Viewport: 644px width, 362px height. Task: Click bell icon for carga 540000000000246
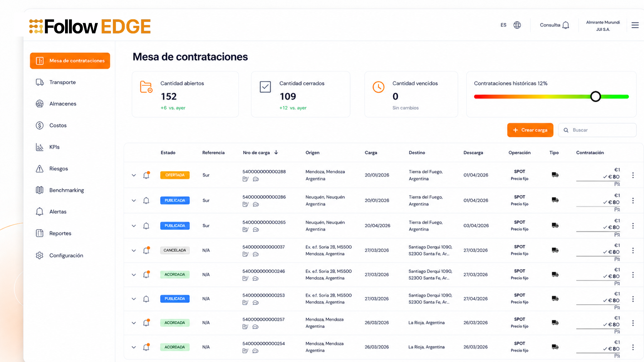[x=146, y=275]
